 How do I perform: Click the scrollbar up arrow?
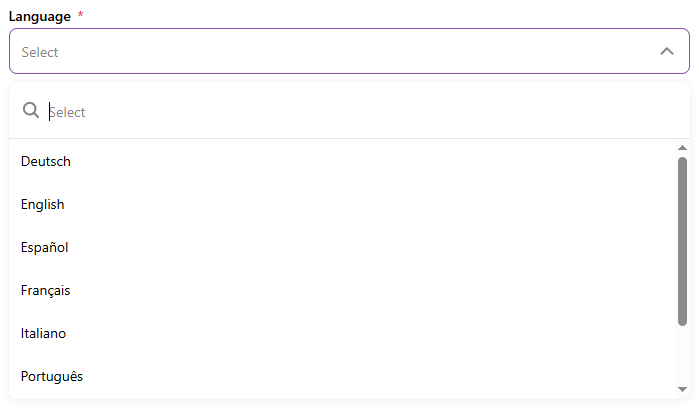click(x=682, y=148)
